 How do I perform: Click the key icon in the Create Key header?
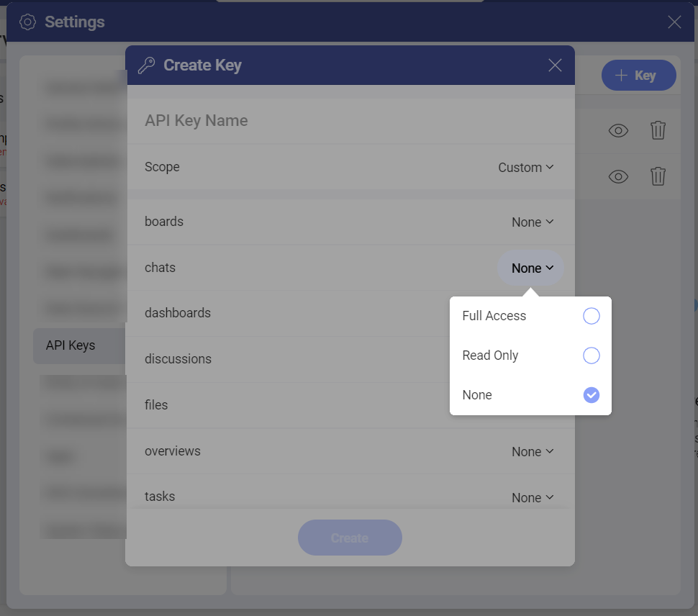(146, 65)
